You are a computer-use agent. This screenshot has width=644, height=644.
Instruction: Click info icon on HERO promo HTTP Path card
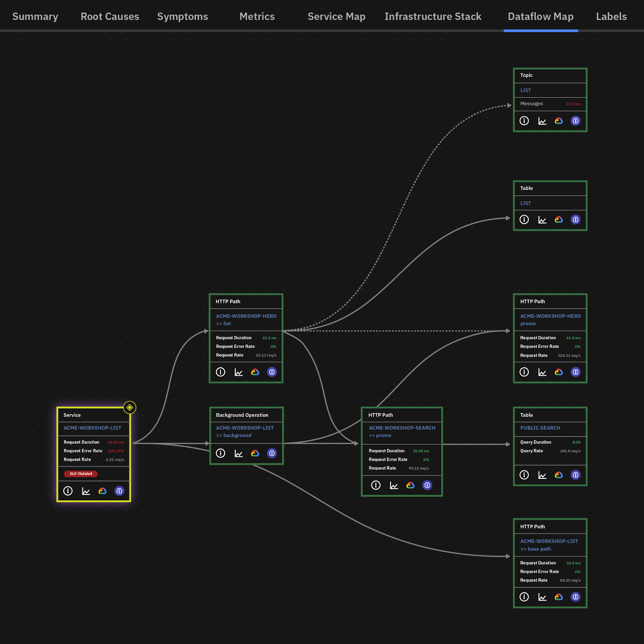(524, 372)
